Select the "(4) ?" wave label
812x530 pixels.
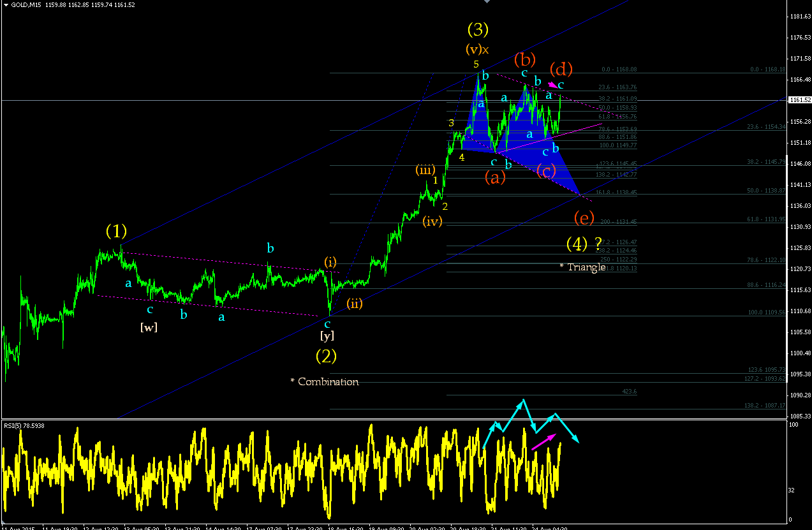(584, 243)
